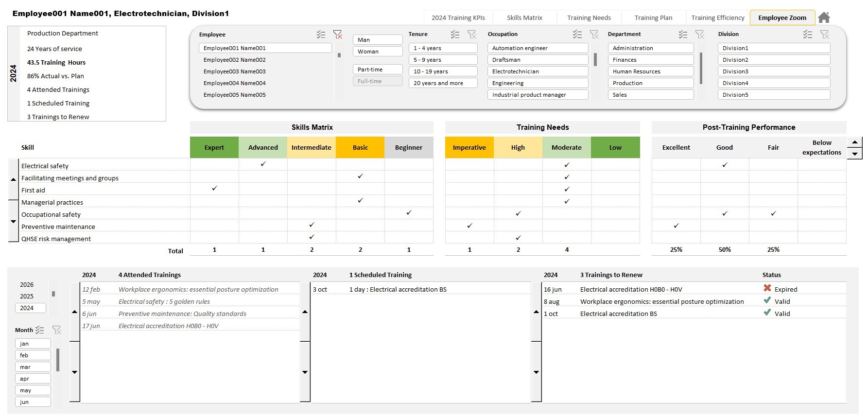Viewport: 868px width, 420px height.
Task: Clear the Occupation slicer filter
Action: point(594,35)
